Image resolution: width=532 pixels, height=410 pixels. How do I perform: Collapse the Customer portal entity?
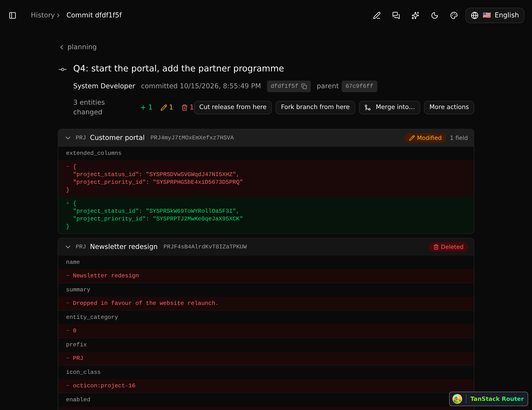[68, 138]
